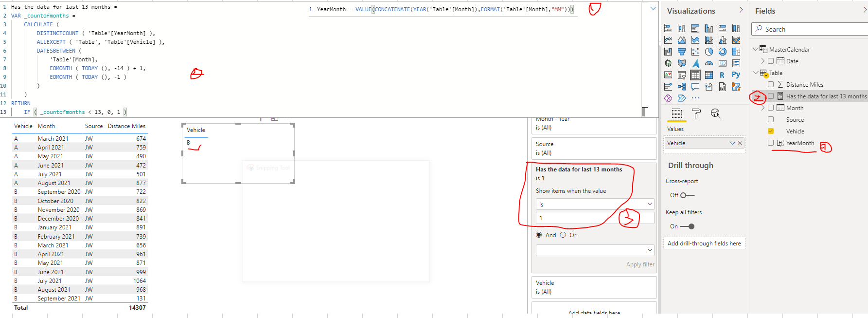Select the Pie chart visual

[709, 52]
